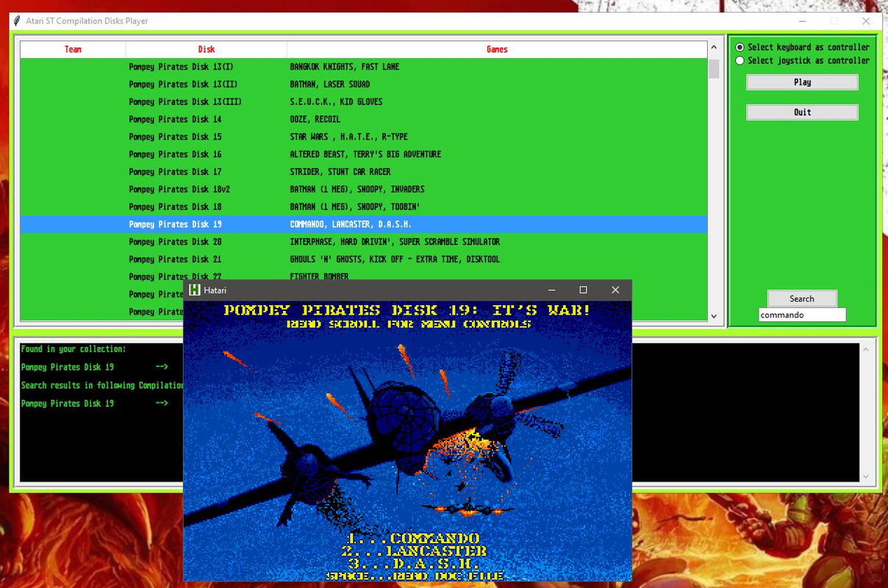This screenshot has height=588, width=888.
Task: Click 'Found in your collection:' console text
Action: click(74, 349)
